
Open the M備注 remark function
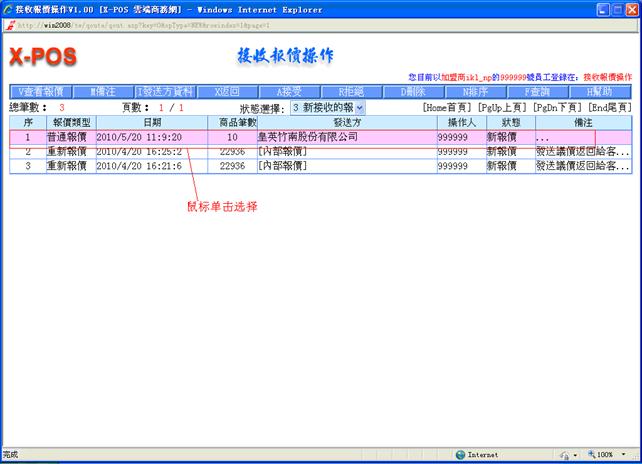104,91
